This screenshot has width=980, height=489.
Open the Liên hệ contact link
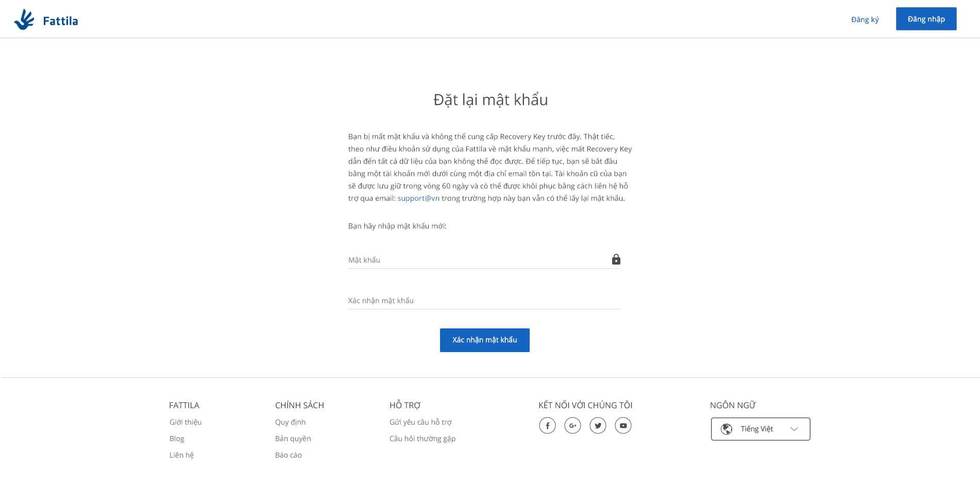181,455
